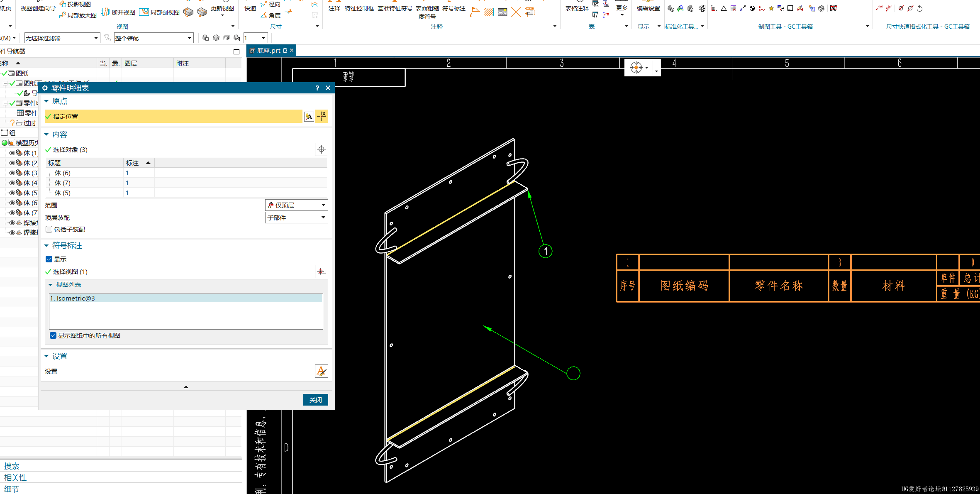
Task: Click the layer stack icon in selection bar
Action: (216, 38)
